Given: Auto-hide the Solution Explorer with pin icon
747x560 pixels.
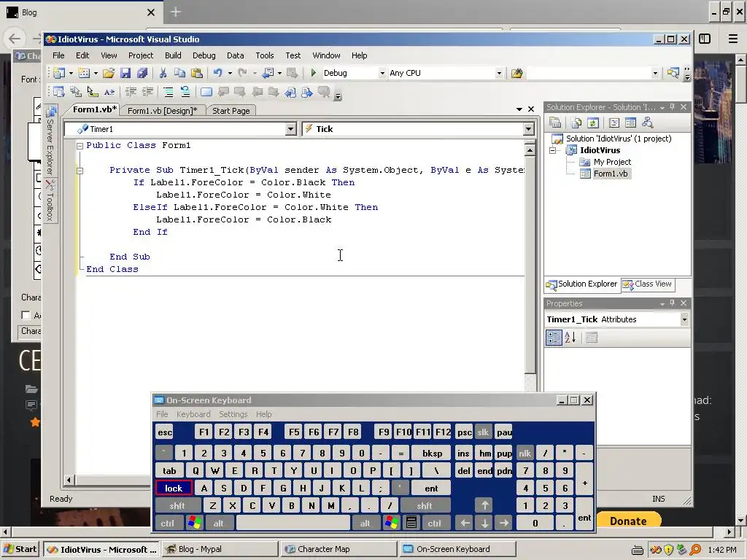Looking at the screenshot, I should 672,106.
